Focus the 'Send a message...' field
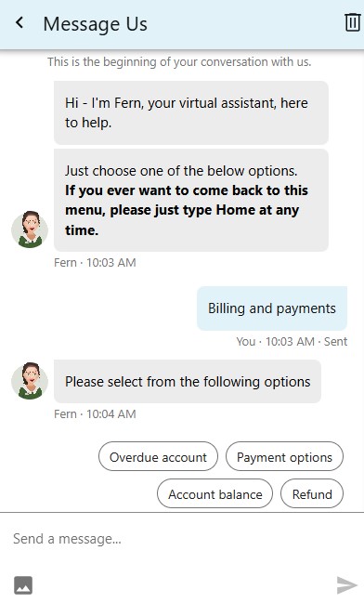The height and width of the screenshot is (603, 364). [x=182, y=539]
